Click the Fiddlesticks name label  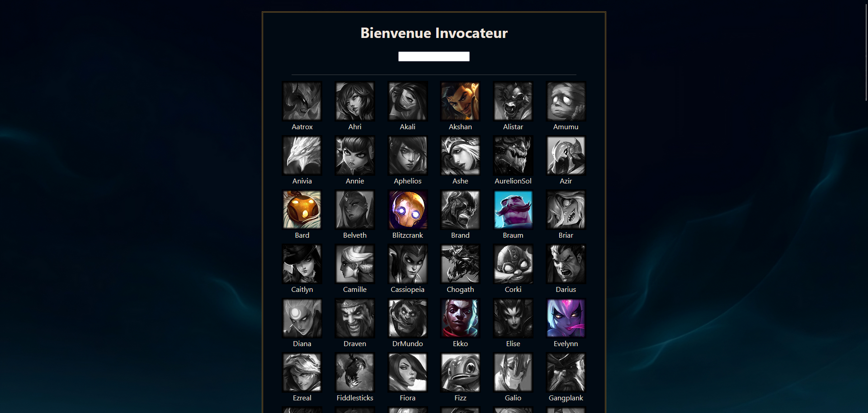(x=355, y=398)
